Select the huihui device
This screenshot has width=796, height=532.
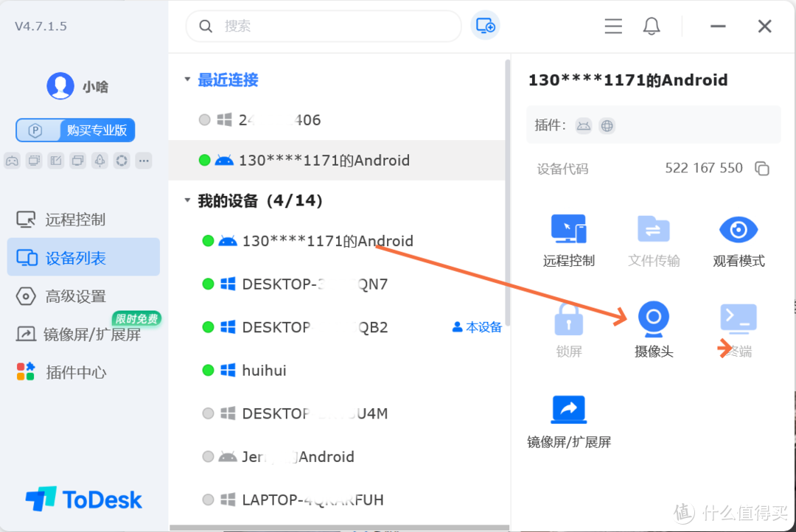pos(337,370)
